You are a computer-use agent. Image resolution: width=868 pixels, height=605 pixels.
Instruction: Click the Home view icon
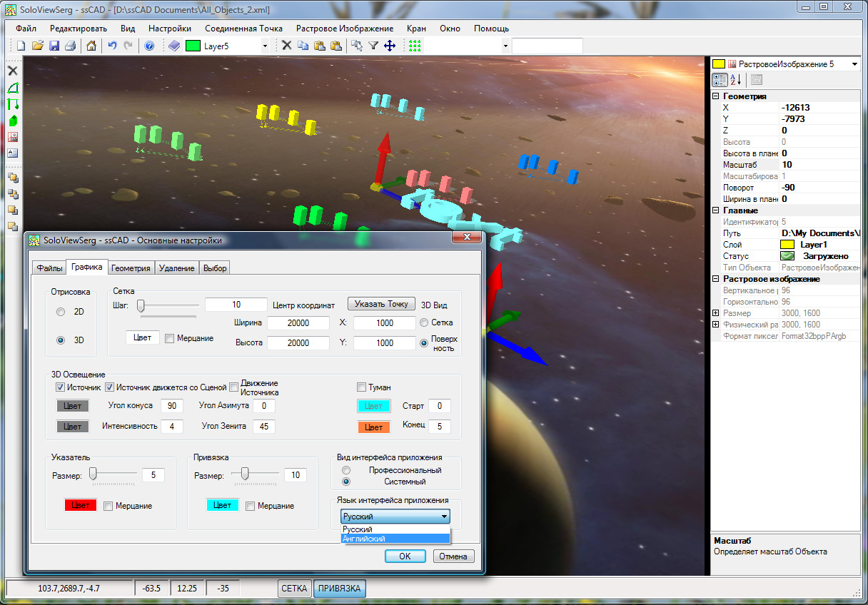91,46
